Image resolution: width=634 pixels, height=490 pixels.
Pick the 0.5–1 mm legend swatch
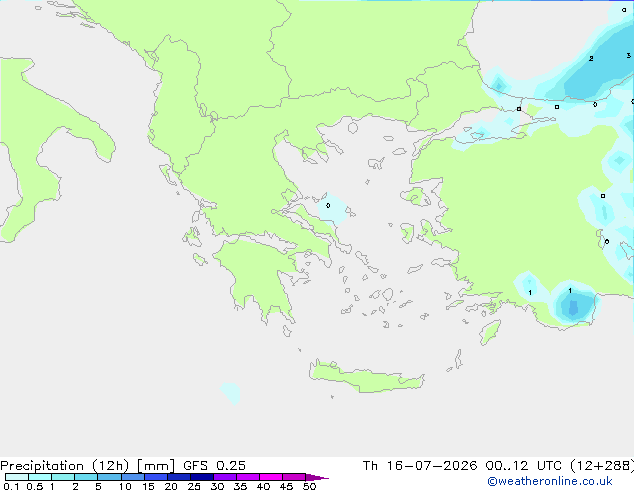tap(40, 477)
